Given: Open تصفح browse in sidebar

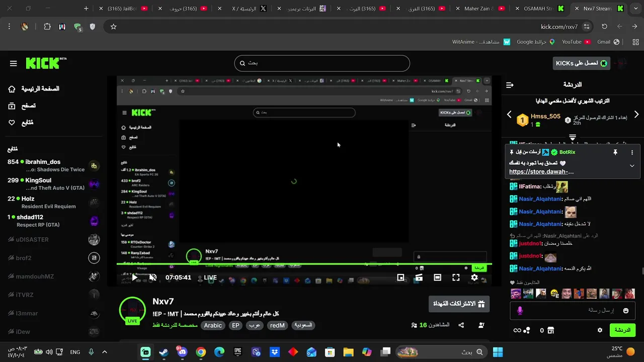Looking at the screenshot, I should coord(22,106).
